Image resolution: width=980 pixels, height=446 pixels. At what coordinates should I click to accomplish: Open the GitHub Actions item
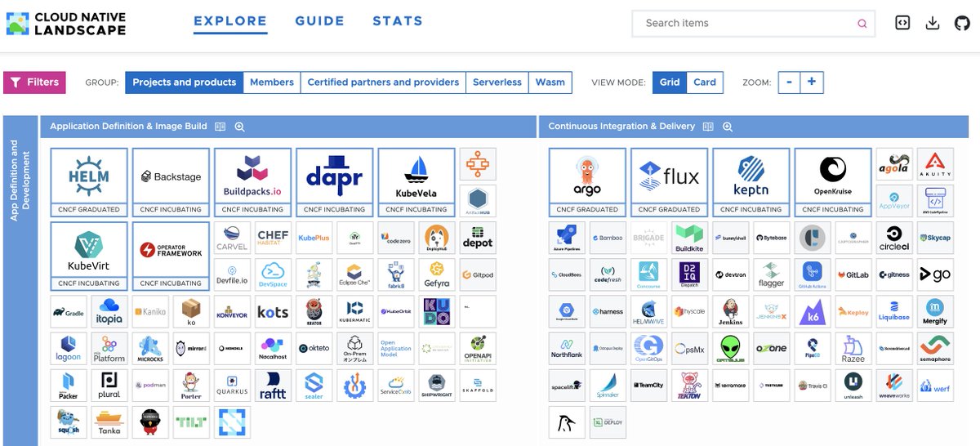pyautogui.click(x=812, y=274)
